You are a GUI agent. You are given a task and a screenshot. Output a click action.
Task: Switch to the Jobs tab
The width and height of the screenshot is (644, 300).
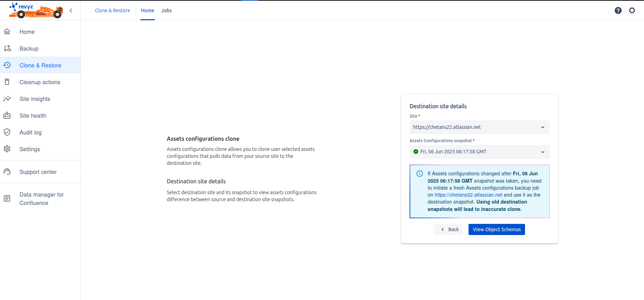point(166,10)
